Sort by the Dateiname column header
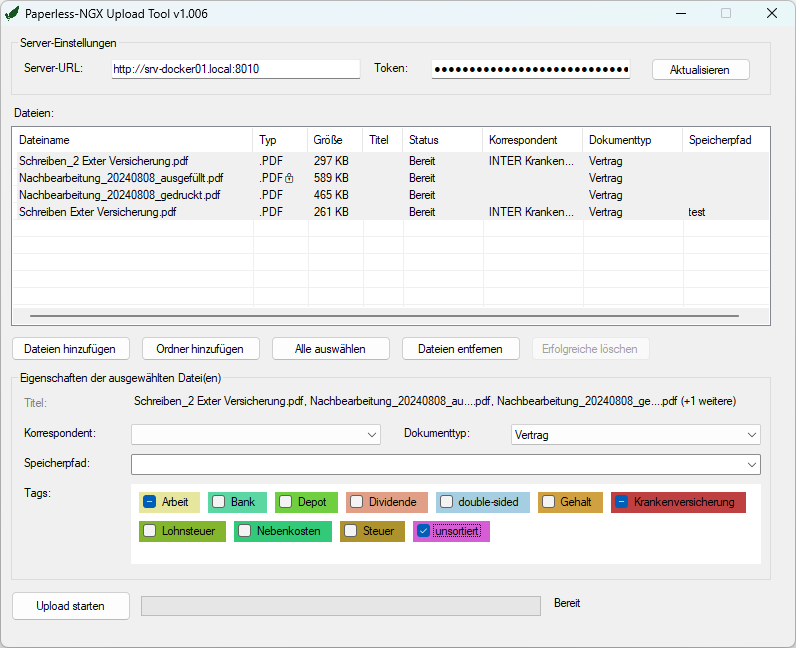This screenshot has height=648, width=796. [x=133, y=140]
